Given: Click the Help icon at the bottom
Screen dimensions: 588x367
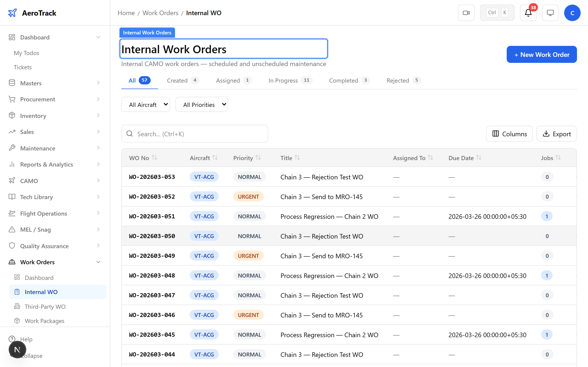Looking at the screenshot, I should [12, 339].
